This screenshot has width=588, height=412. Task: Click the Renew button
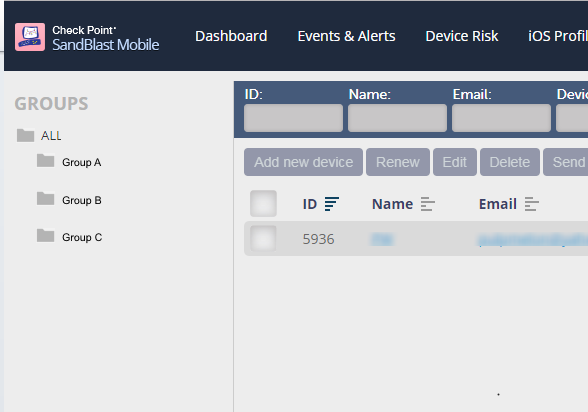coord(398,162)
